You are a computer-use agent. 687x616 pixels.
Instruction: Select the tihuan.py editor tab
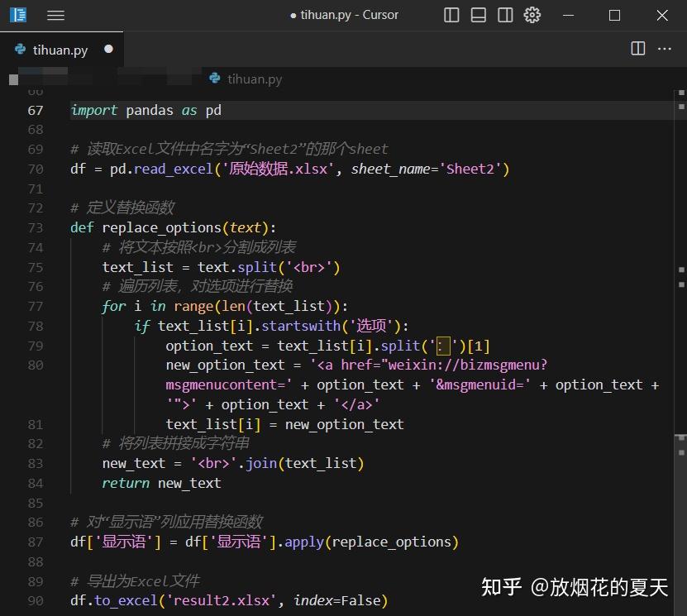(60, 50)
